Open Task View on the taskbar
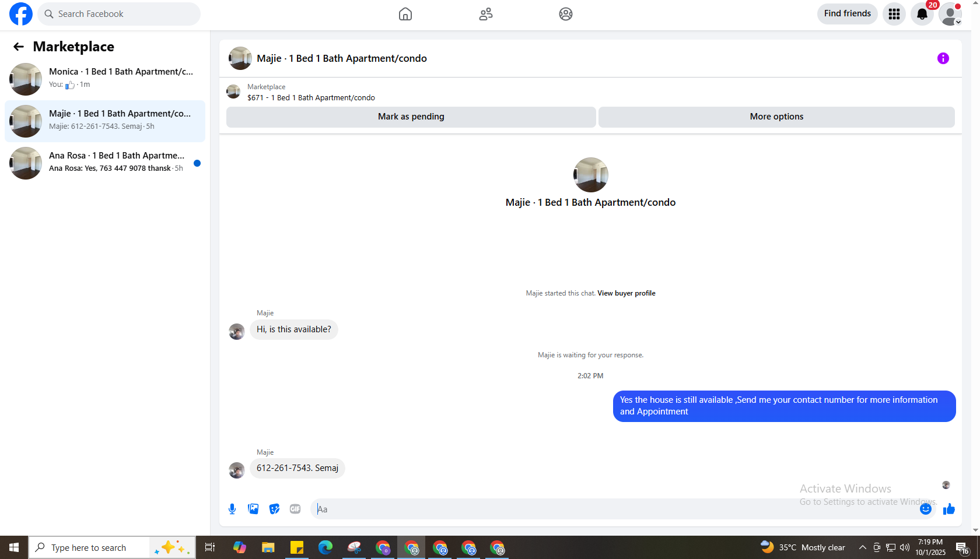Viewport: 980px width, 559px height. (210, 547)
